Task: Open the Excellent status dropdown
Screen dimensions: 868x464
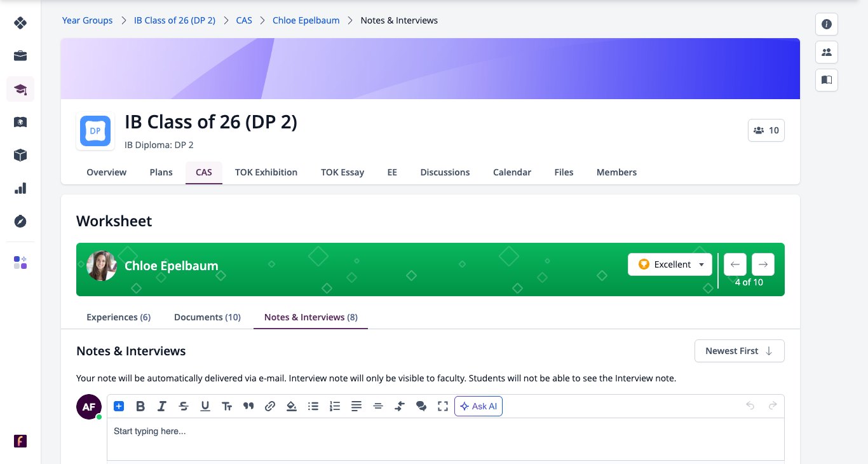Action: (x=670, y=264)
